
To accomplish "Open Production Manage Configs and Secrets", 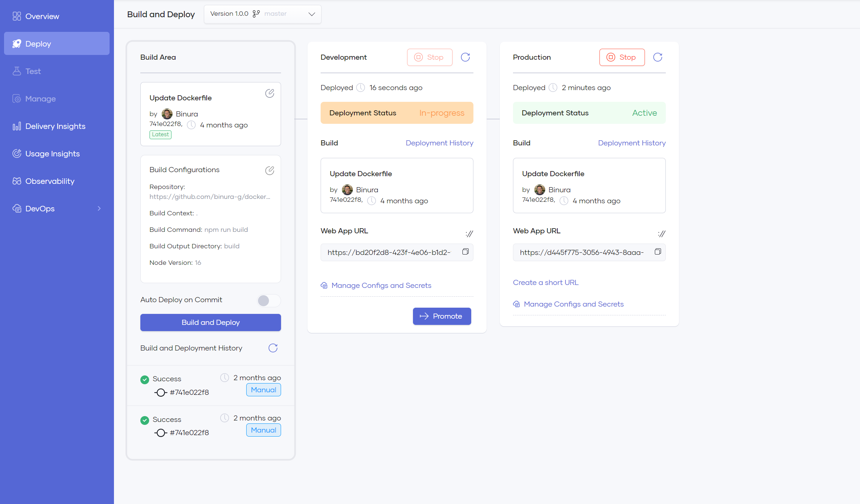I will pyautogui.click(x=568, y=304).
